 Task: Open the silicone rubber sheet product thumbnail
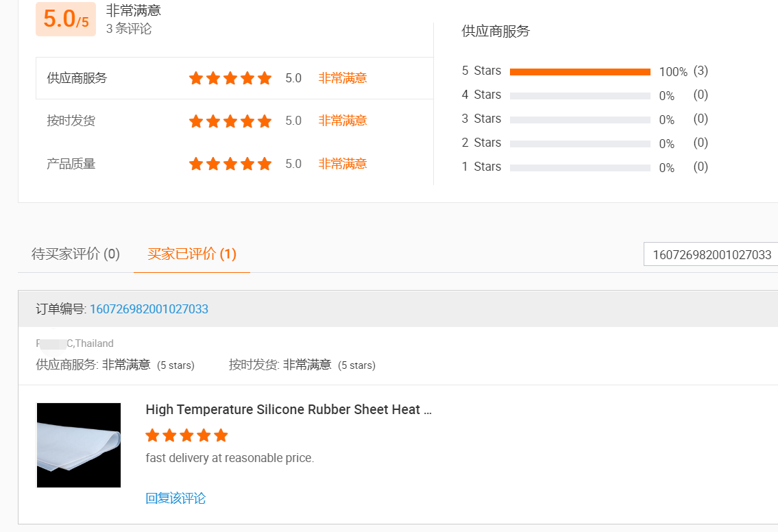79,445
